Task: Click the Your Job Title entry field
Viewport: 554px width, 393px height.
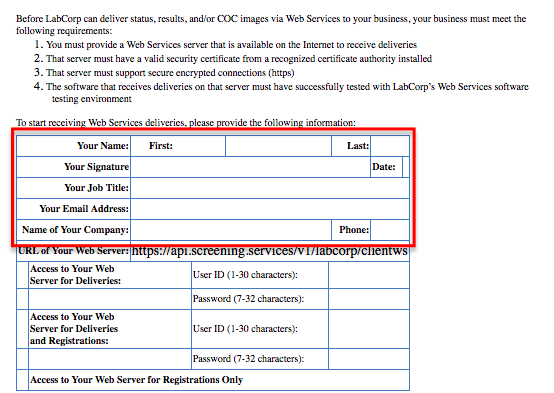Action: pos(270,188)
